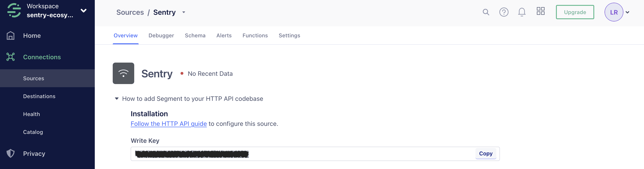Copy the write key
The width and height of the screenshot is (644, 169).
pos(486,154)
